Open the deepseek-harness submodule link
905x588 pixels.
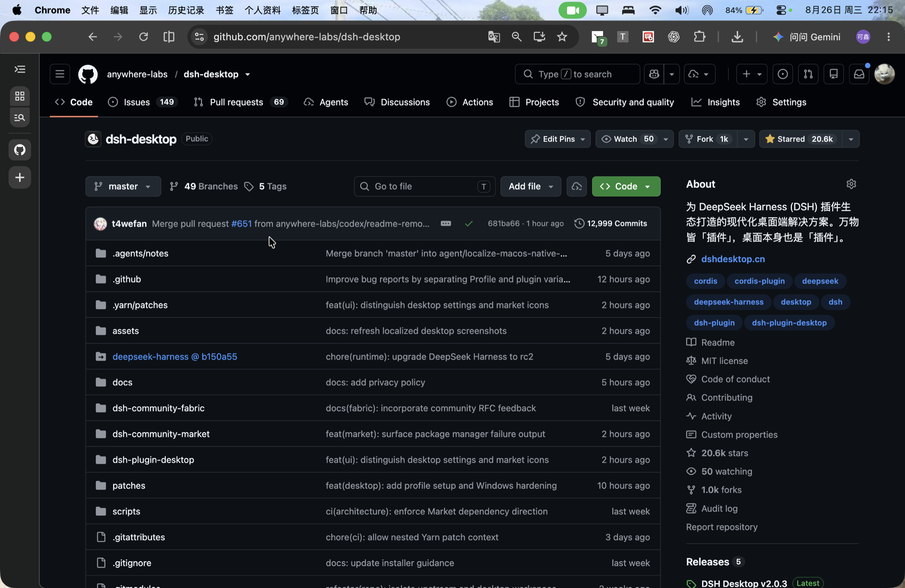175,357
